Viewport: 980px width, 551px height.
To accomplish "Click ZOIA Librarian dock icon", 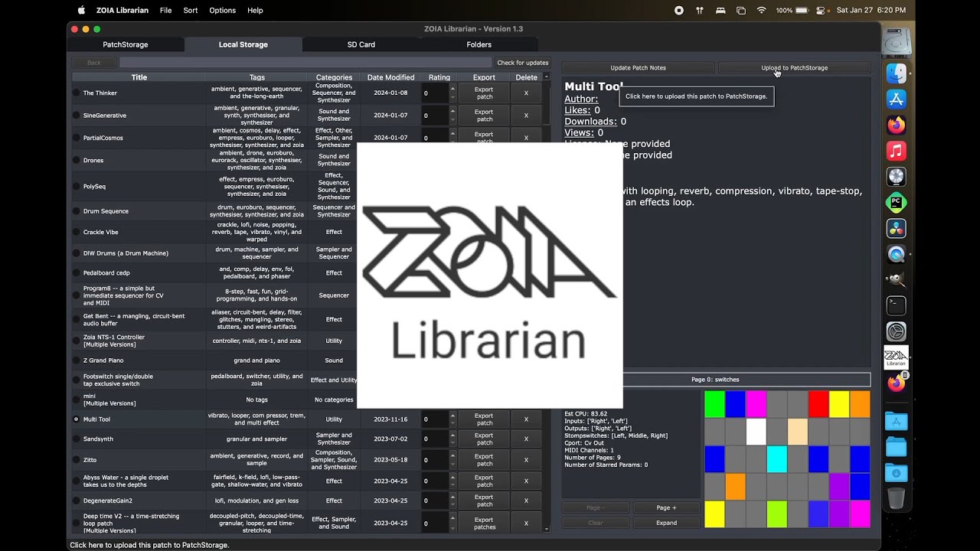I will click(896, 357).
